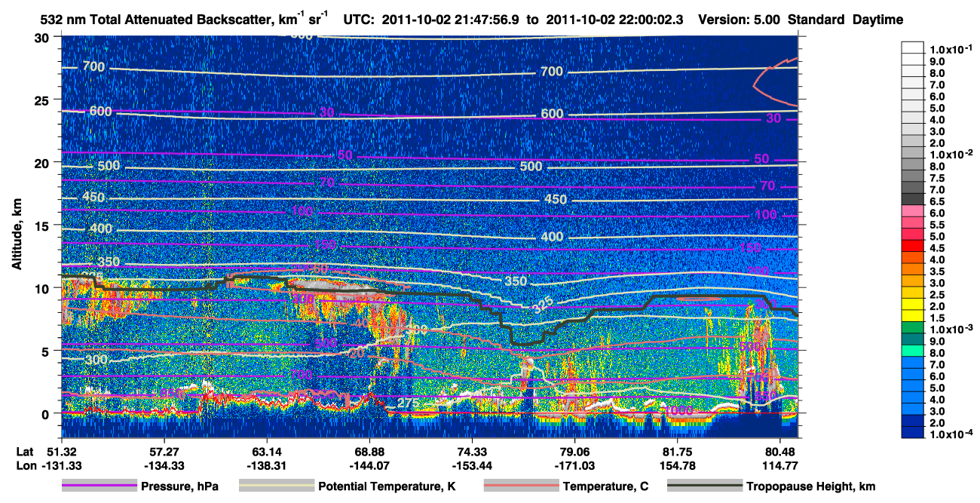Viewport: 980px width, 503px height.
Task: Click the dark Tropopause Height legend line sample
Action: pos(704,486)
